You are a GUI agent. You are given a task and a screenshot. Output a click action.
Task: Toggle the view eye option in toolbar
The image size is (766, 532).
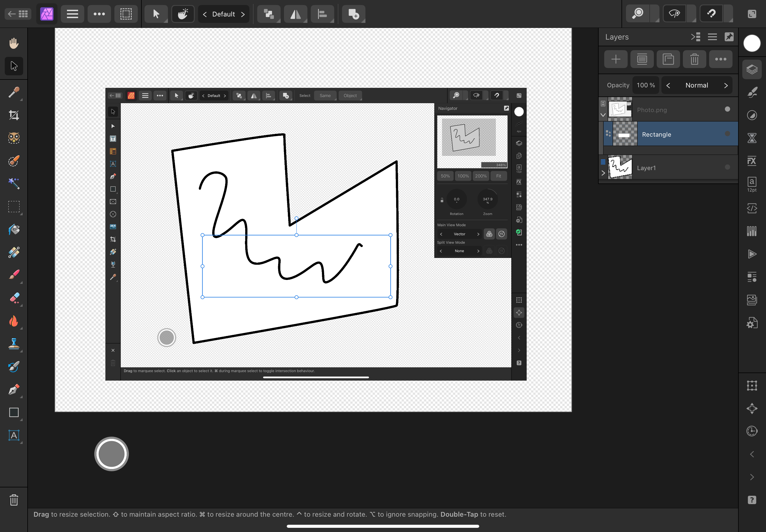675,14
